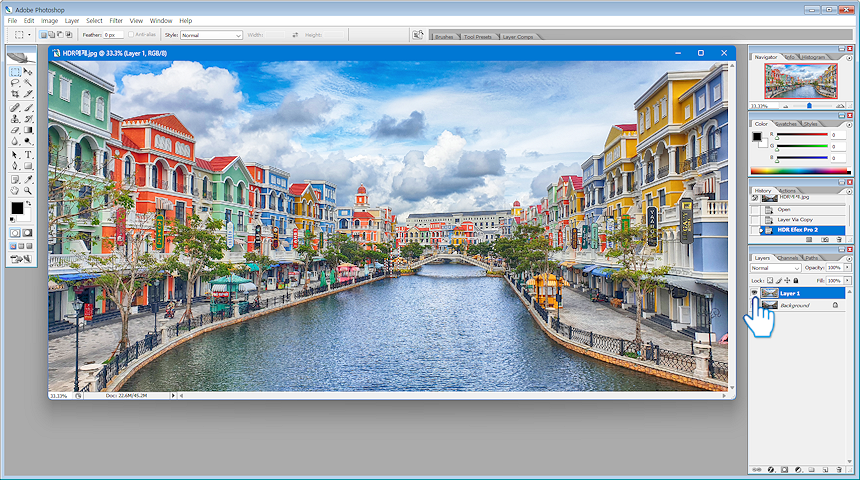The image size is (860, 480).
Task: Open the Opacity slider arrow
Action: point(847,268)
